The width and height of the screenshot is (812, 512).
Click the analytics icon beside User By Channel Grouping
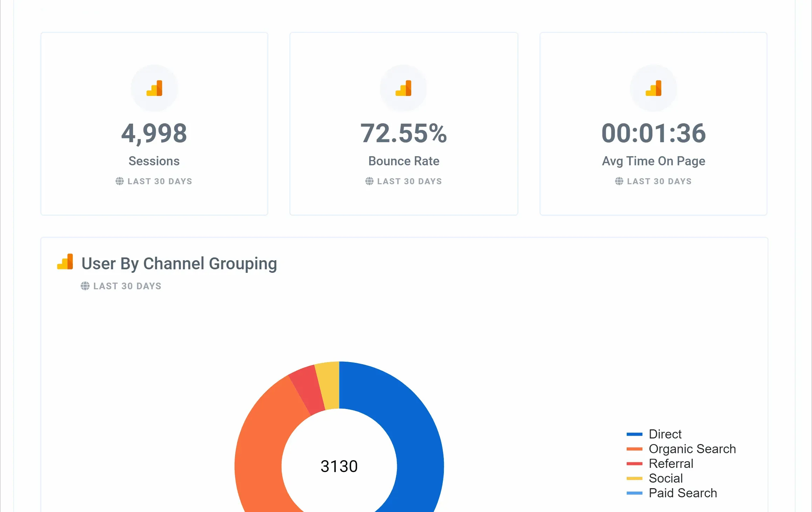tap(65, 262)
